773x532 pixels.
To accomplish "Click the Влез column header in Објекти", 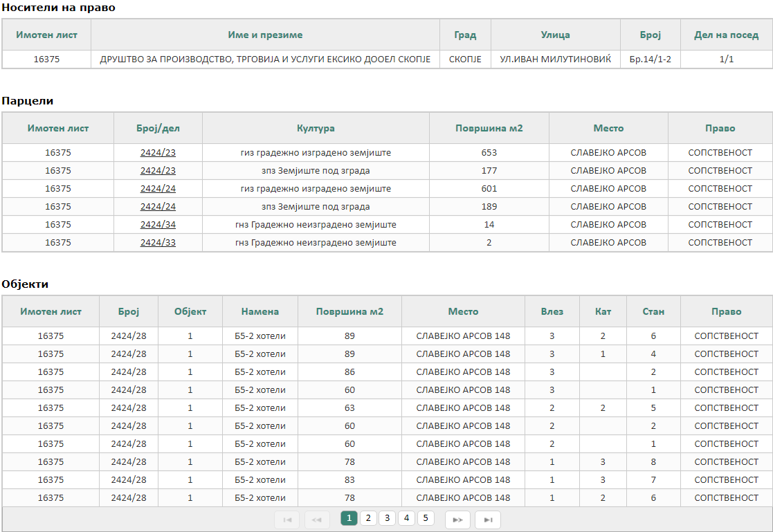I will (x=552, y=312).
